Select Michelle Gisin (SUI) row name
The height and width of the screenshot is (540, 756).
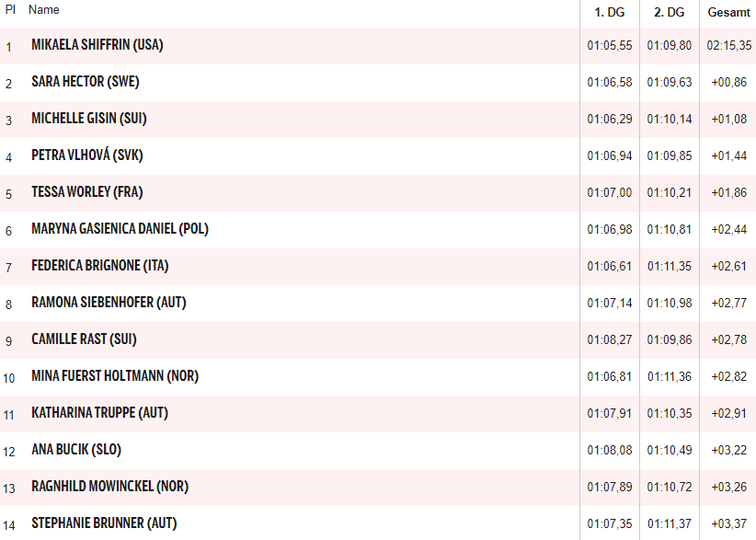point(88,119)
